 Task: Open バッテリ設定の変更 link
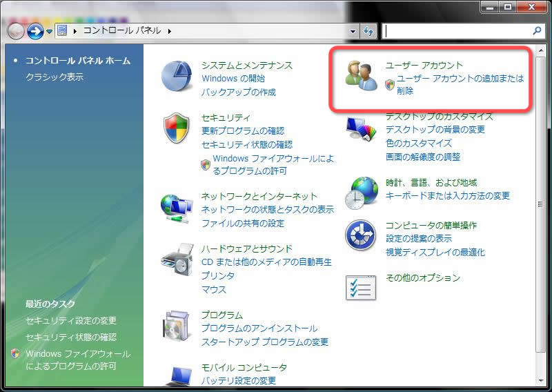pyautogui.click(x=238, y=381)
